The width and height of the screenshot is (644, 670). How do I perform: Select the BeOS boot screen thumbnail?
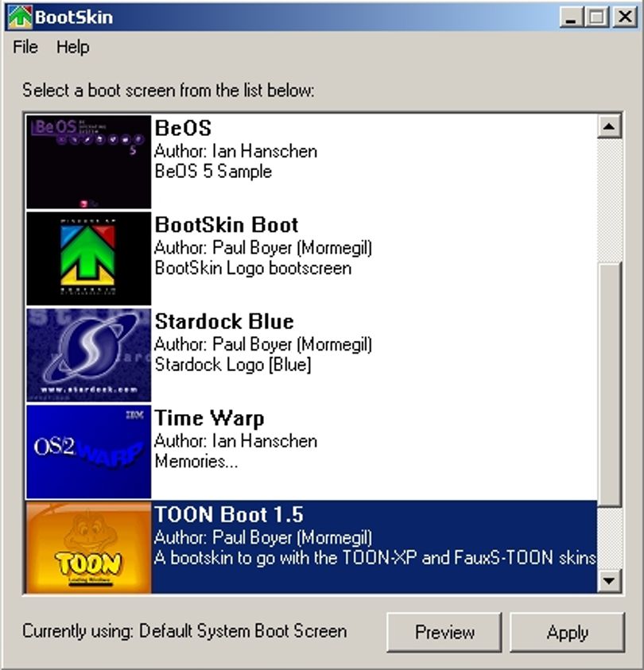tap(88, 162)
